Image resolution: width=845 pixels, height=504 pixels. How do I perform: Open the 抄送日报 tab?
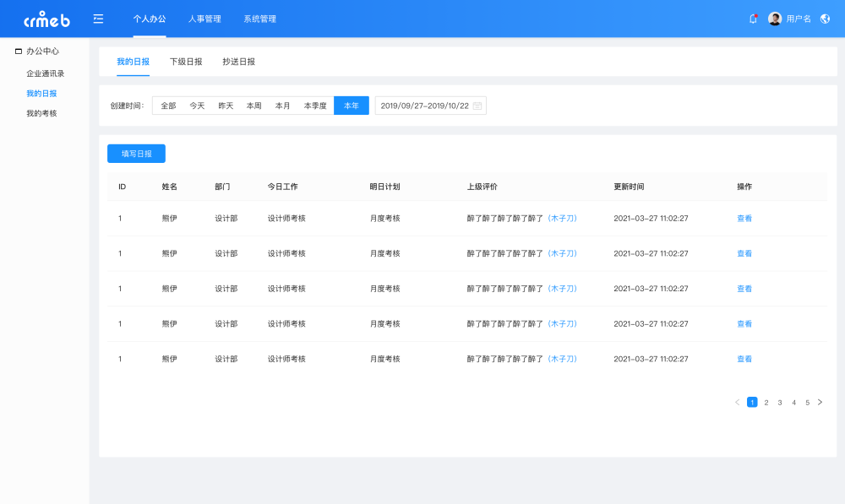click(239, 62)
